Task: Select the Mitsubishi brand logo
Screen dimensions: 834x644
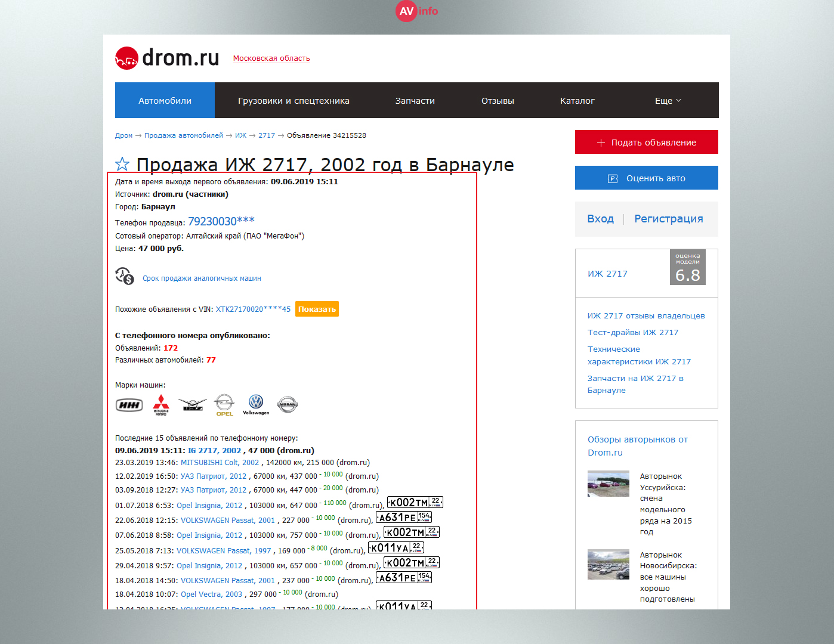Action: [x=161, y=405]
